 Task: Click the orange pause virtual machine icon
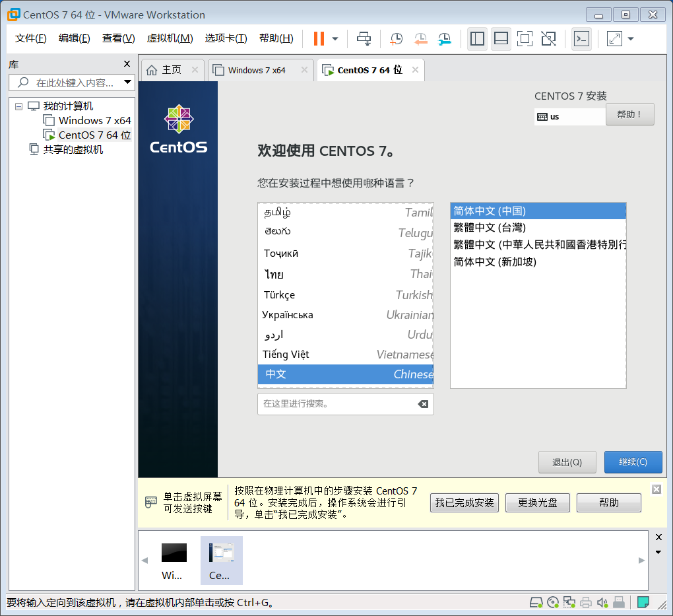click(x=319, y=38)
